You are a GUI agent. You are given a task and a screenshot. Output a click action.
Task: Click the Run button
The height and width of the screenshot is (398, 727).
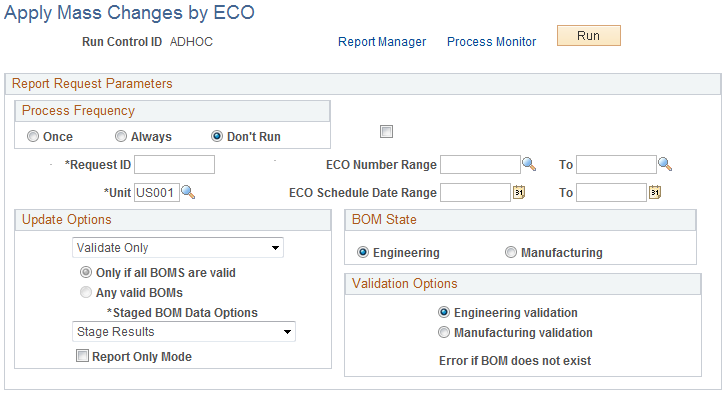[588, 36]
